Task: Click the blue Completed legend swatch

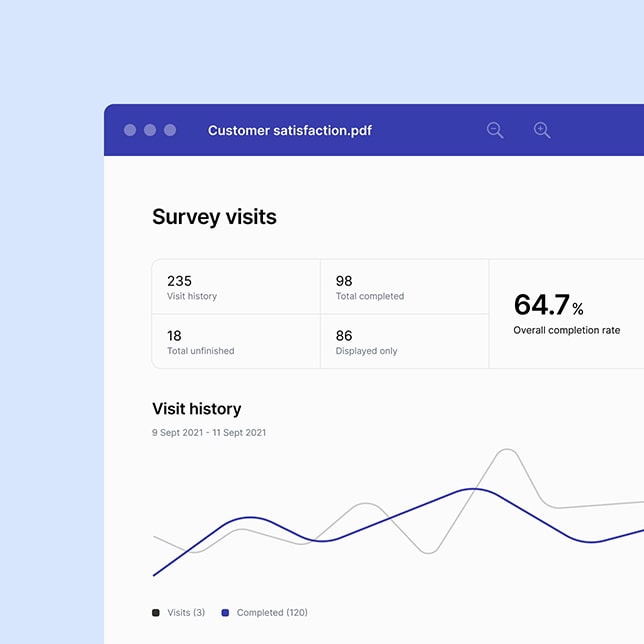Action: tap(225, 612)
